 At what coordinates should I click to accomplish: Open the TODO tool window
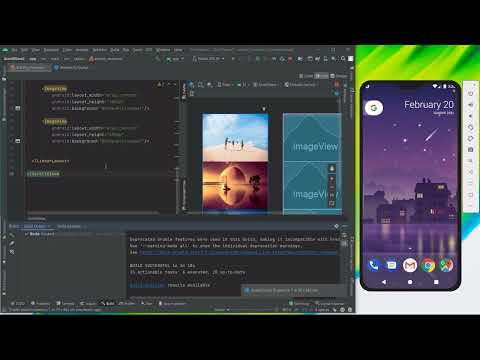coord(18,303)
